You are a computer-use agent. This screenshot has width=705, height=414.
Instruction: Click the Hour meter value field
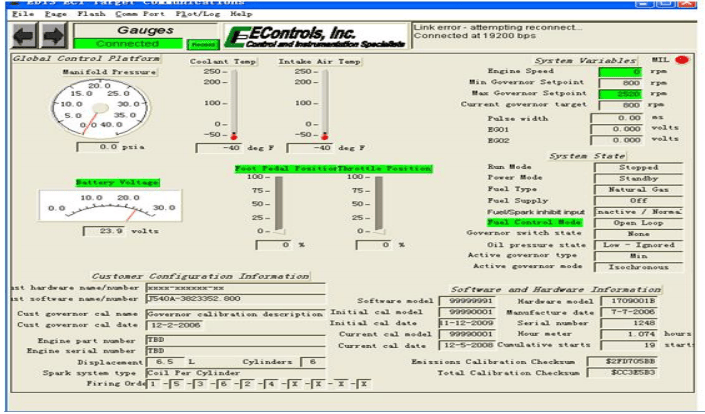tap(629, 334)
